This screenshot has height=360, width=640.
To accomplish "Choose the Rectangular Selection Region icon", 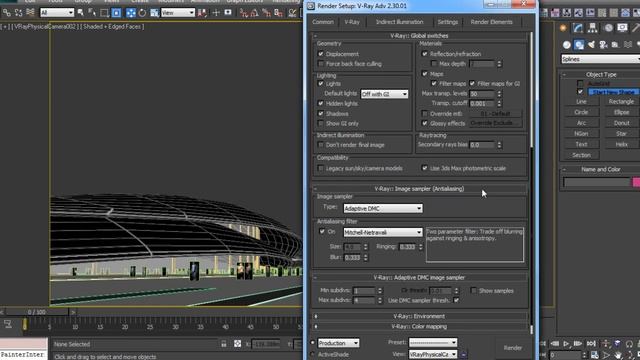I will pos(104,13).
